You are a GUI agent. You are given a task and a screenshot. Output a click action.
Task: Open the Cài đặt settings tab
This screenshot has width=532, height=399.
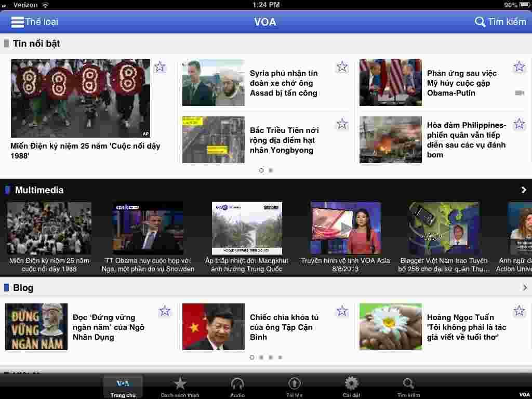351,387
